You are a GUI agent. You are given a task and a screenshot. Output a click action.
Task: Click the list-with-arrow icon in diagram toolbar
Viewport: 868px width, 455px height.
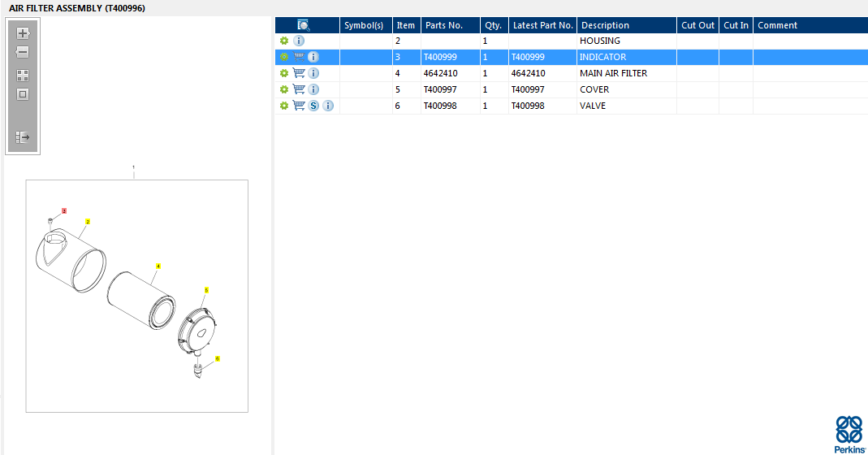click(x=23, y=136)
